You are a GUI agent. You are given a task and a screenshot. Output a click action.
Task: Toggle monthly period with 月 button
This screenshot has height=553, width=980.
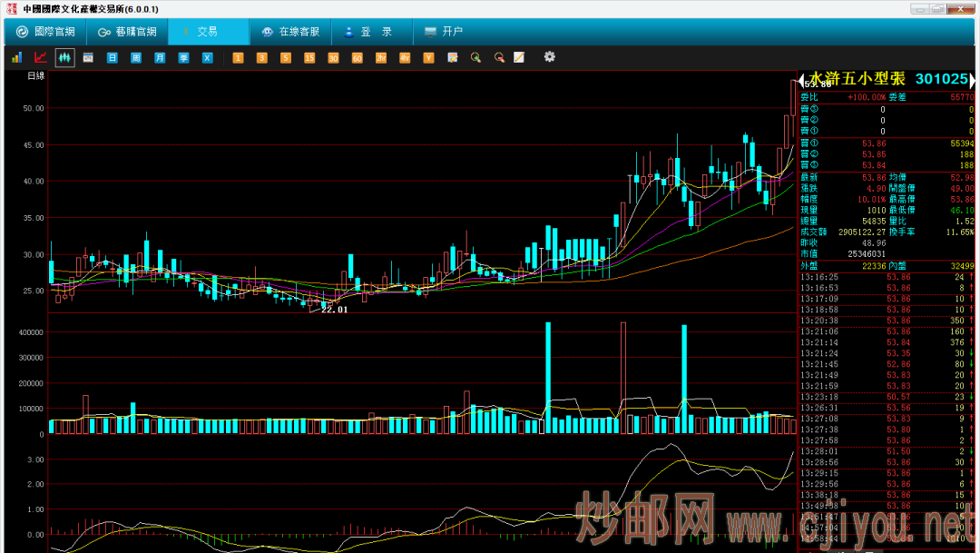(160, 57)
